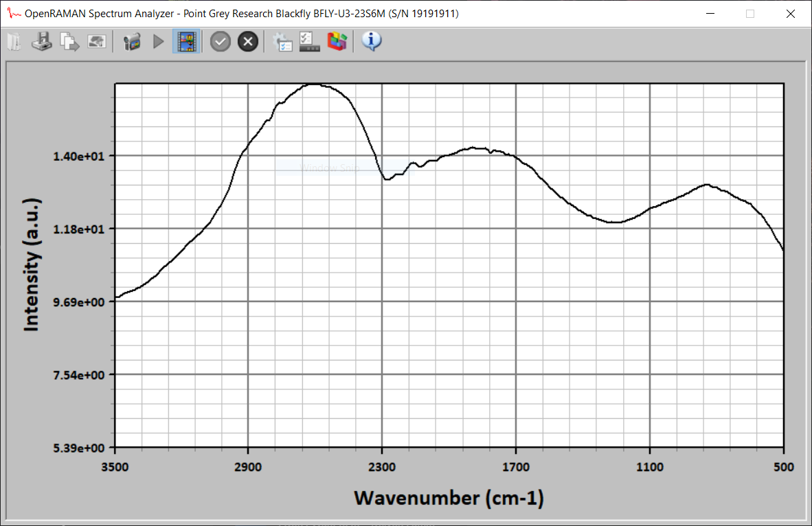Viewport: 812px width, 526px height.
Task: Export the spectrum as an image
Action: [97, 41]
